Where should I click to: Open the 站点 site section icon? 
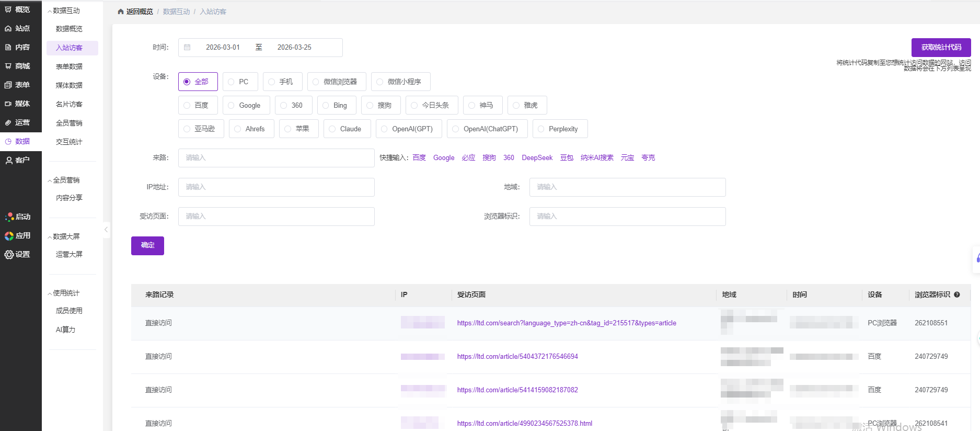click(8, 28)
